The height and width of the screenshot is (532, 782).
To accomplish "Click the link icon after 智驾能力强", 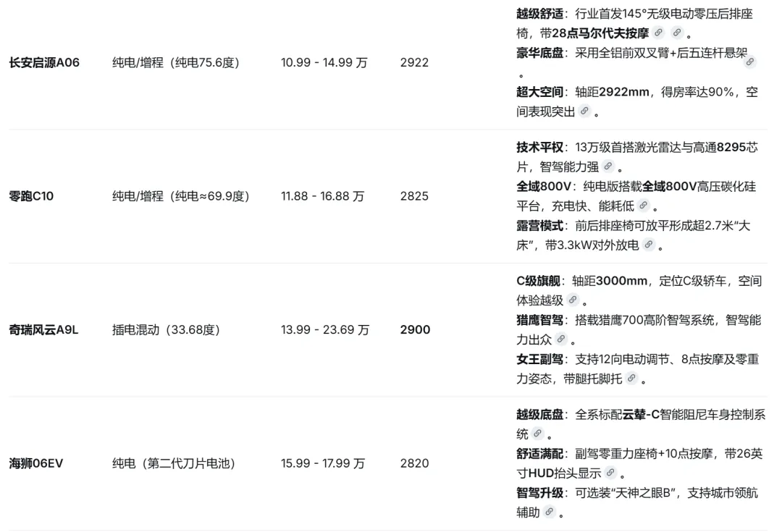I will 608,166.
